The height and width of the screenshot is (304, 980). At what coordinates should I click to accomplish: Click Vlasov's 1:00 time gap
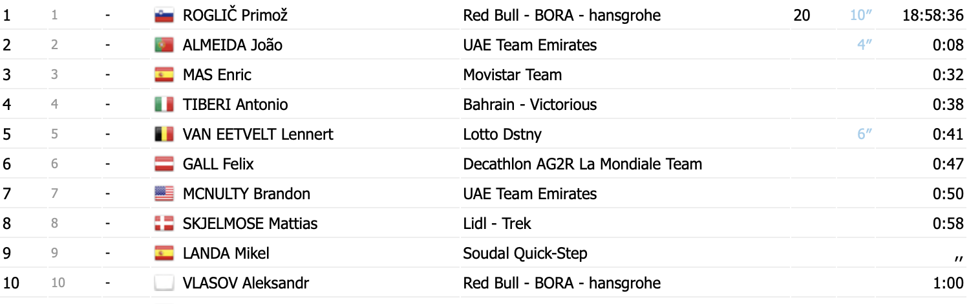click(x=948, y=283)
